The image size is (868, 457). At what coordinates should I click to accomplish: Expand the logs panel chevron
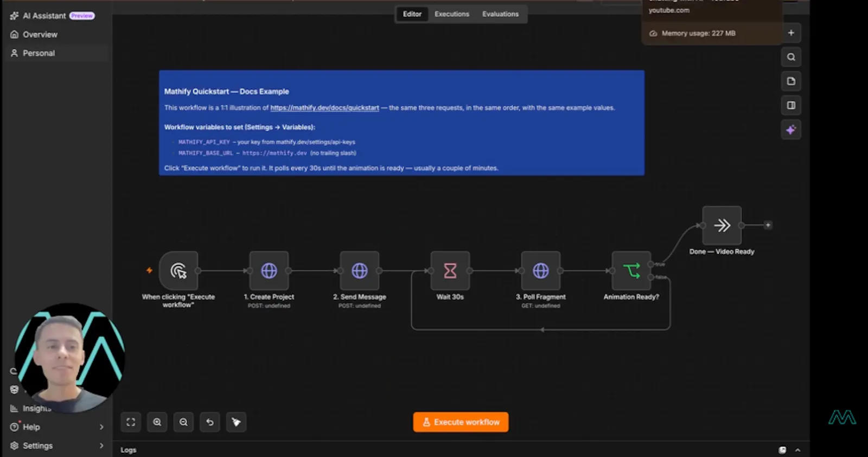coord(797,450)
